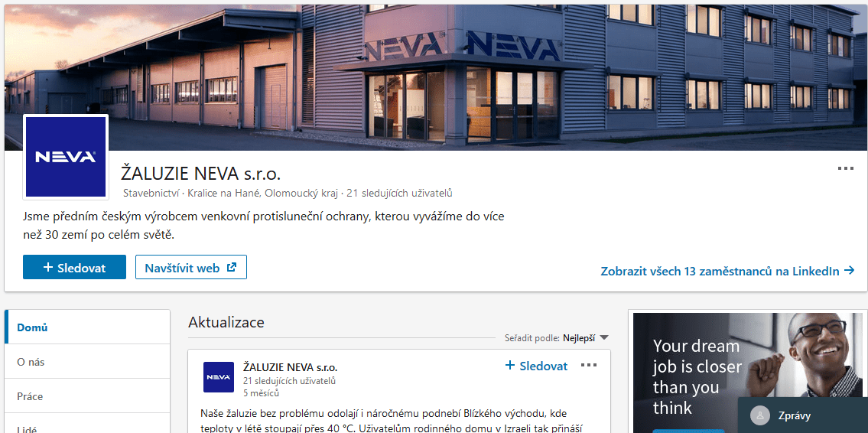The image size is (868, 433).
Task: Click the arrow next to Zobrazit všech 13 zaměstnanců
Action: (x=849, y=271)
